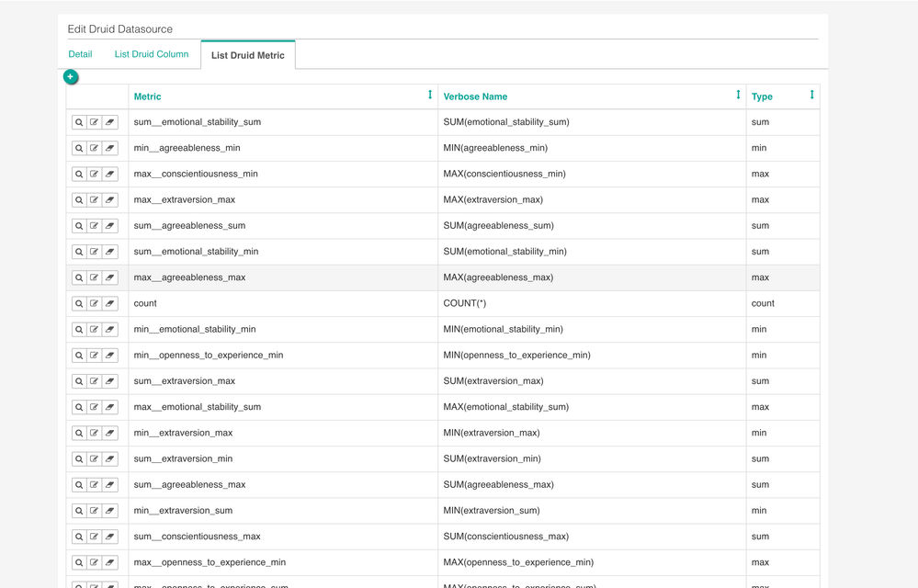Sort the table by Metric column

(x=429, y=96)
